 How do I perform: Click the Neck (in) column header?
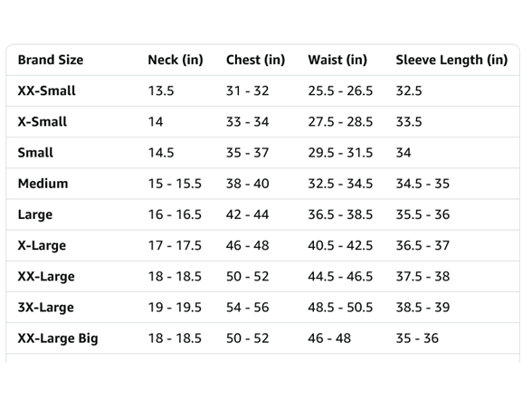click(176, 60)
